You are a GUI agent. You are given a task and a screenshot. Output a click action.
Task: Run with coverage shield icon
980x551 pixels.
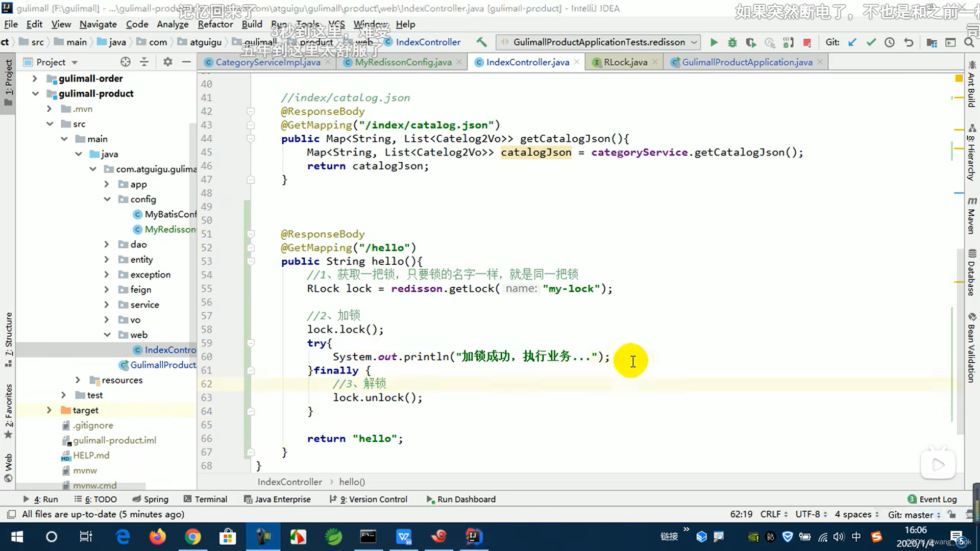pos(750,42)
